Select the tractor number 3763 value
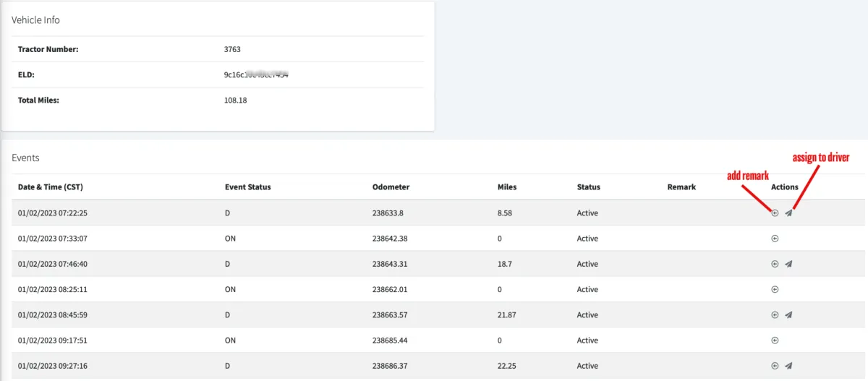Screen dimensions: 868x381 [x=232, y=49]
